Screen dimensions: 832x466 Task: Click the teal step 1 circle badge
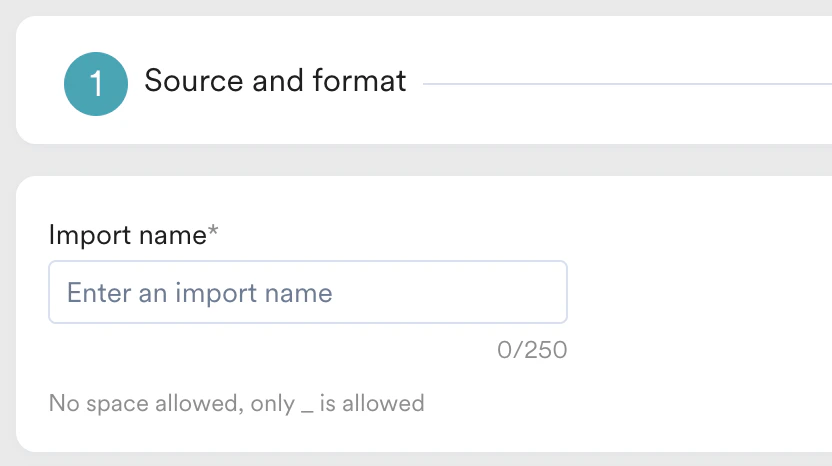pyautogui.click(x=96, y=84)
